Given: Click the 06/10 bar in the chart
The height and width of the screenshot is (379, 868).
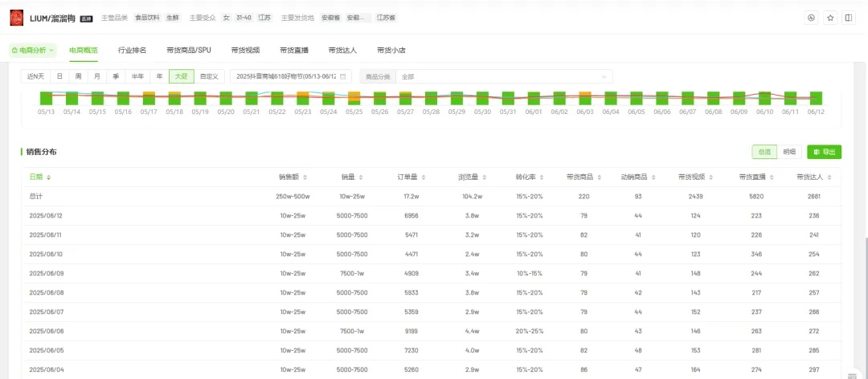Looking at the screenshot, I should pos(764,98).
